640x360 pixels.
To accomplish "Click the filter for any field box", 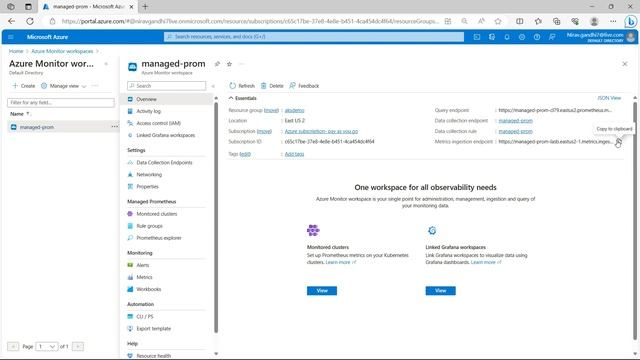I will [x=61, y=102].
